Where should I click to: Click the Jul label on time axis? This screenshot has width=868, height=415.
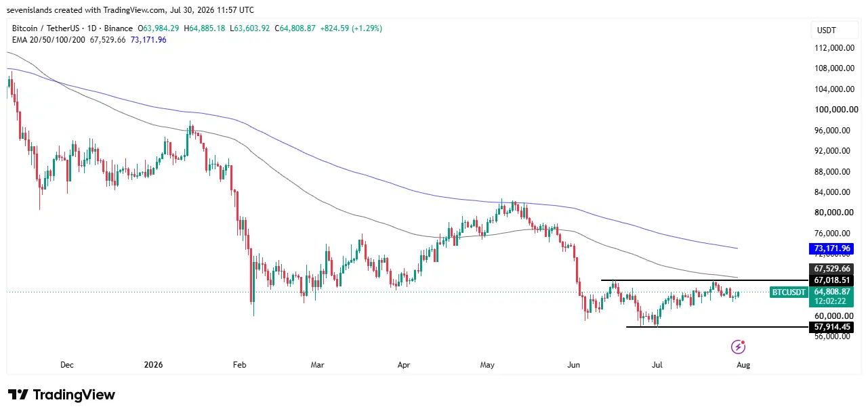coord(657,365)
